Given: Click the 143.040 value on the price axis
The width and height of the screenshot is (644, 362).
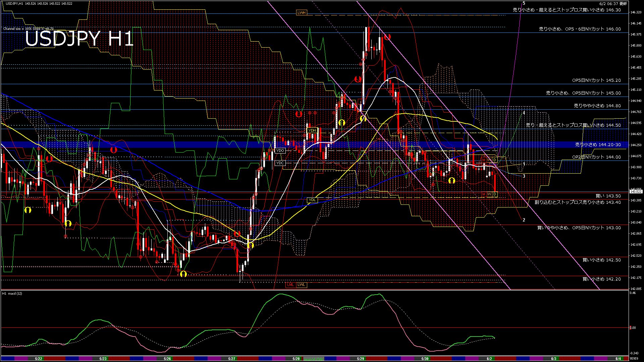Looking at the screenshot, I should 636,223.
